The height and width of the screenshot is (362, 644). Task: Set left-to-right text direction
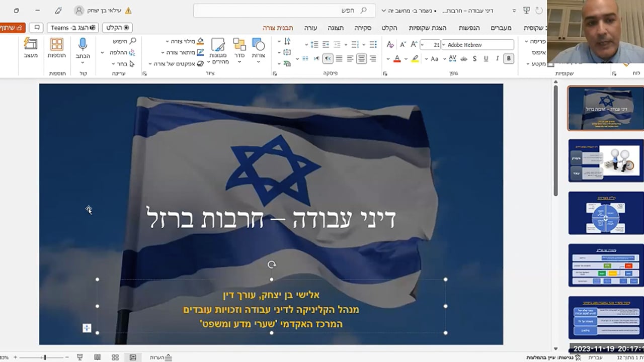tap(316, 59)
